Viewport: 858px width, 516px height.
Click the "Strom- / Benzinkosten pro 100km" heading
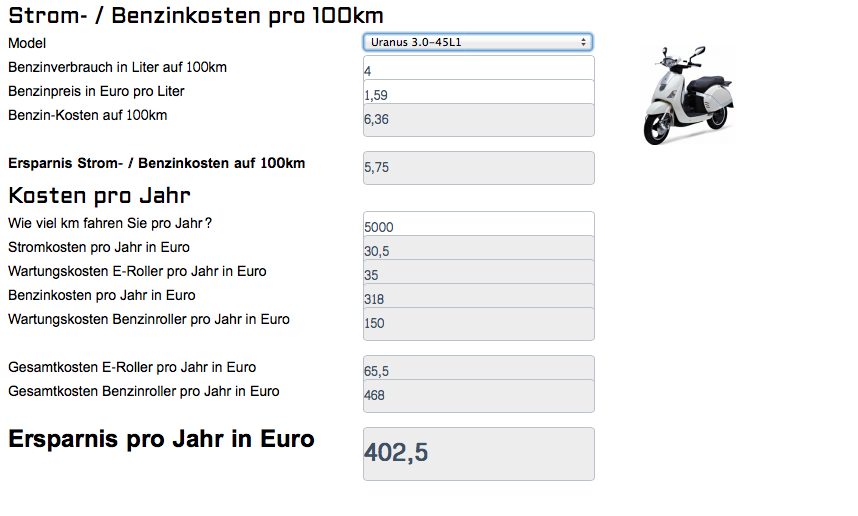tap(196, 16)
